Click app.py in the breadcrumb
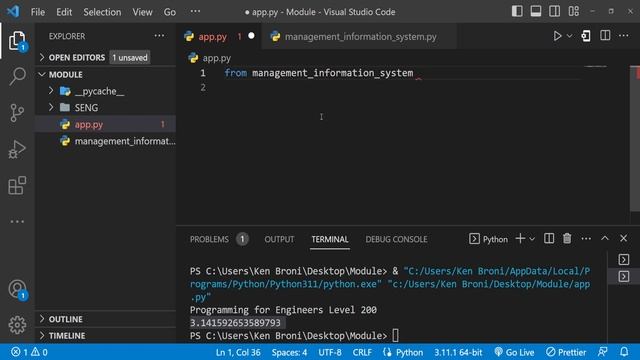 click(x=216, y=58)
